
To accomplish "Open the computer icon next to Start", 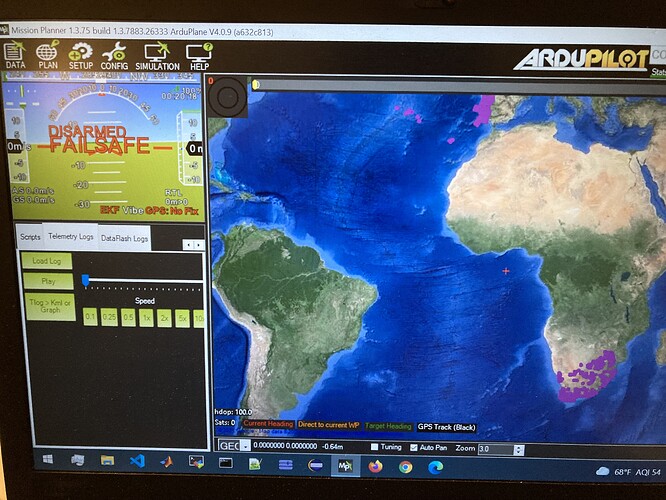I will point(78,460).
